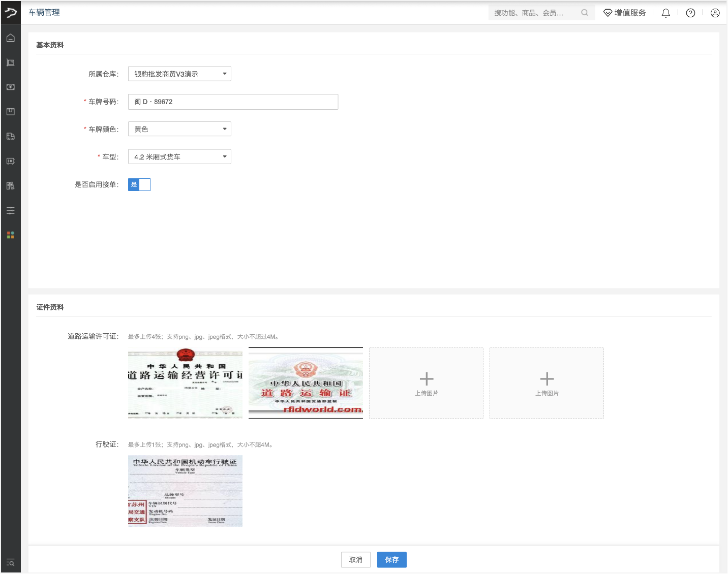Open the home dashboard icon in sidebar

pyautogui.click(x=10, y=38)
